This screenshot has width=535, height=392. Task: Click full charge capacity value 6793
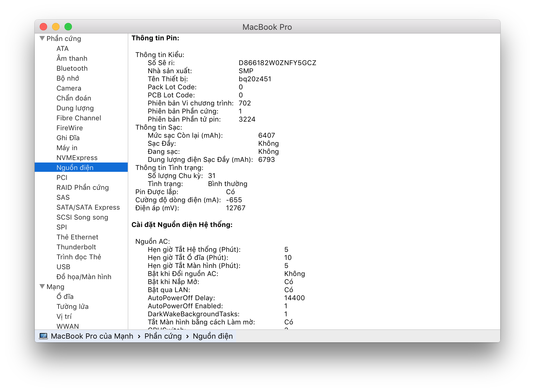point(267,160)
